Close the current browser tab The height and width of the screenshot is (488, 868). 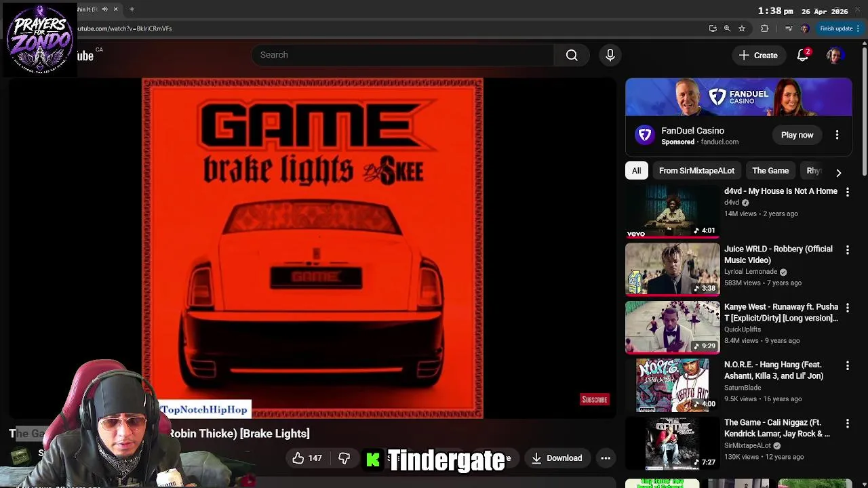(x=115, y=9)
